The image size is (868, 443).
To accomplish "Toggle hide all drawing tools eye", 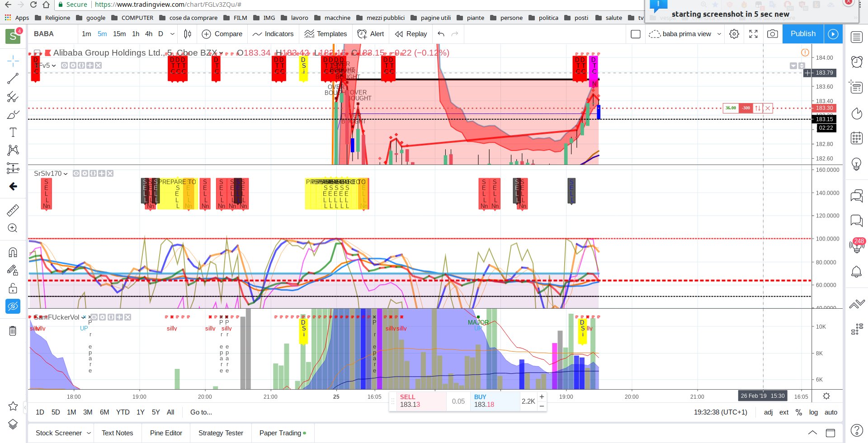I will 13,306.
